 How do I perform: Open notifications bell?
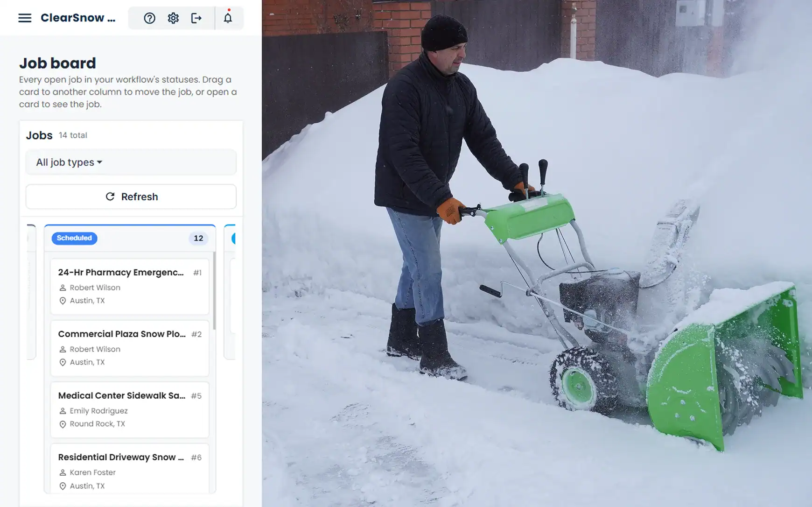228,18
